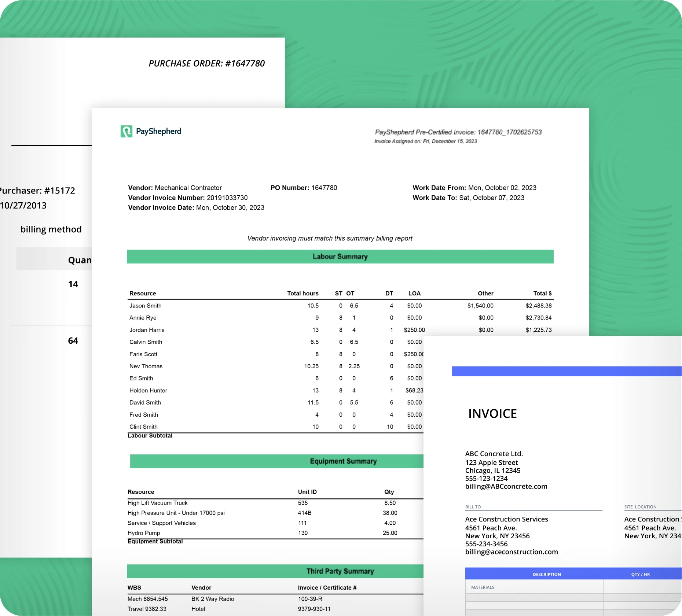Click the Third Party Summary header

[275, 571]
